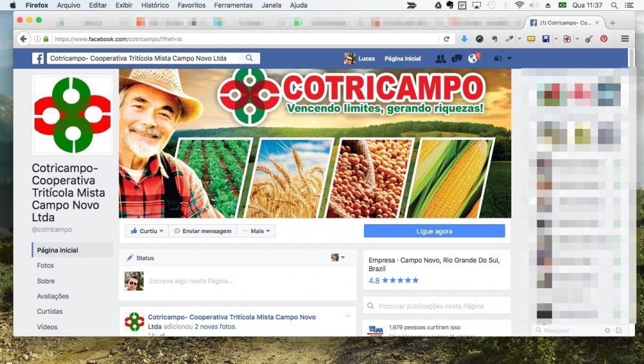
Task: Open the Editar menu
Action: (x=98, y=5)
